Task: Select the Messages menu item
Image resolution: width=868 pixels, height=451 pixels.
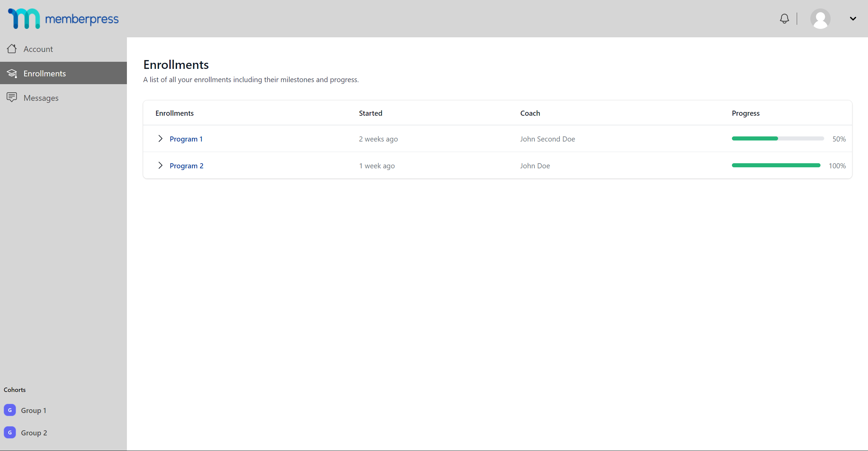Action: (41, 97)
